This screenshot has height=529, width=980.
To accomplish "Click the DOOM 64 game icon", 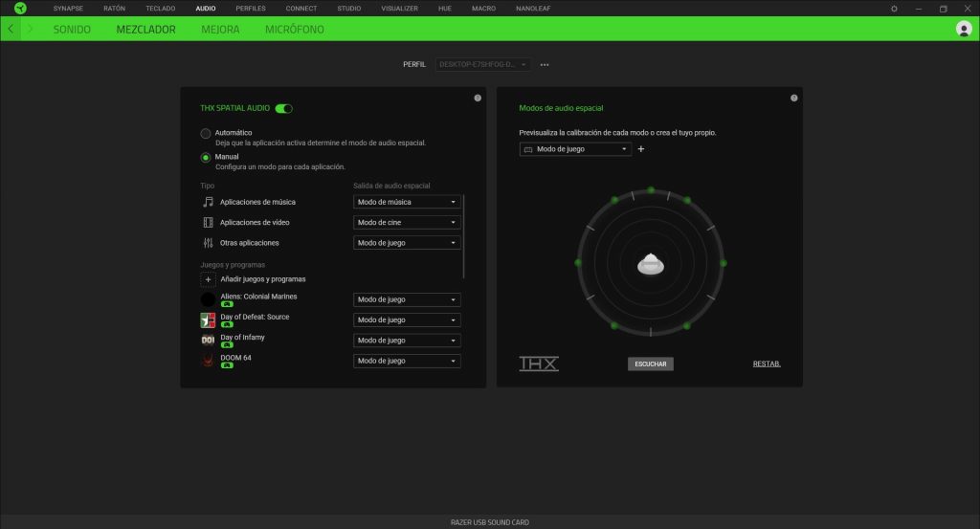I will click(208, 361).
